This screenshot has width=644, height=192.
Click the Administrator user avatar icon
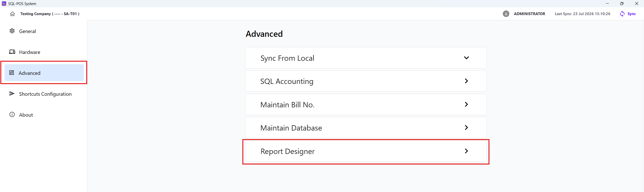coord(506,14)
